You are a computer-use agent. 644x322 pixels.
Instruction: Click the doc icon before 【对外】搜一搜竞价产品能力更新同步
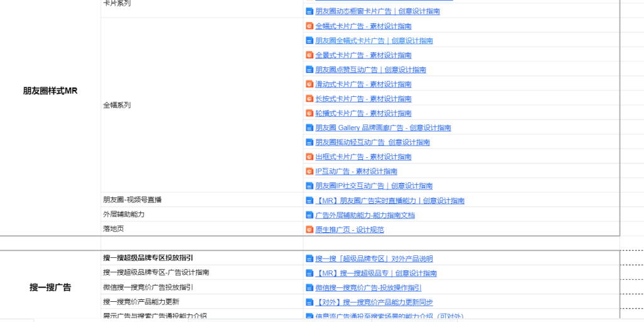click(309, 302)
